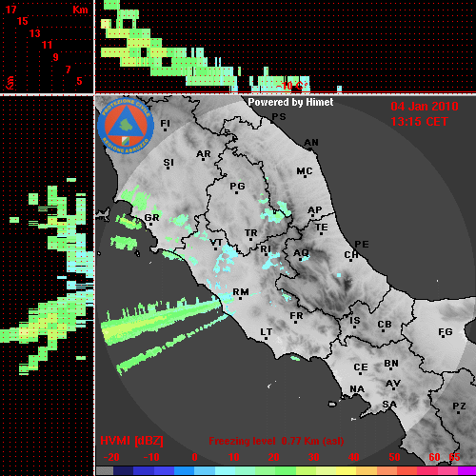Pick the yellow swatch on the color bar
476x476 pixels.
346,471
